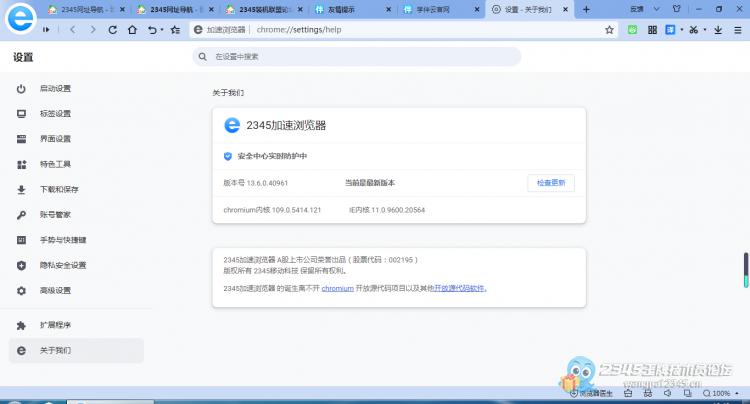
Task: Expand the zoom level arrow
Action: 737,393
